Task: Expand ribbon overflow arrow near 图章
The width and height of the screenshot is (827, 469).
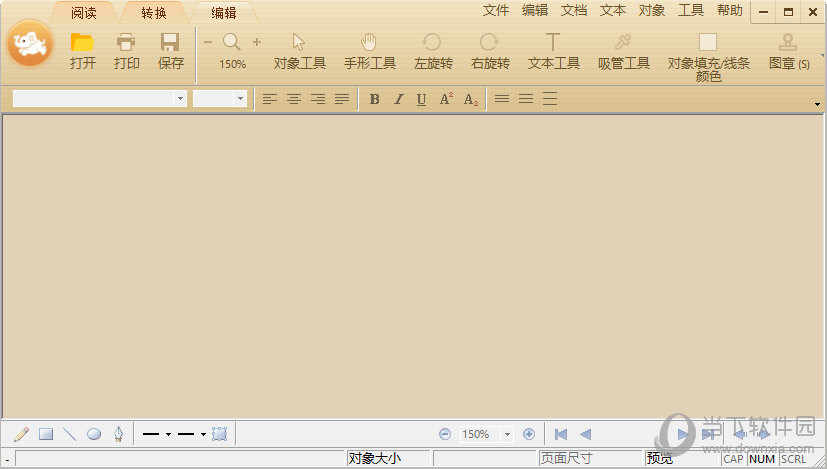Action: pyautogui.click(x=822, y=55)
